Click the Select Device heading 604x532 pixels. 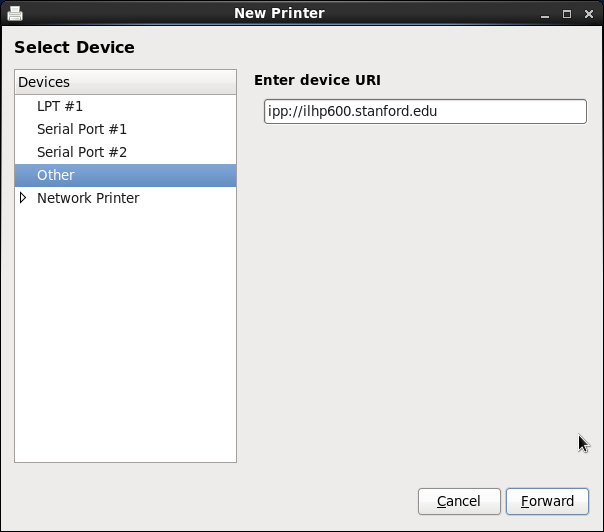click(74, 47)
